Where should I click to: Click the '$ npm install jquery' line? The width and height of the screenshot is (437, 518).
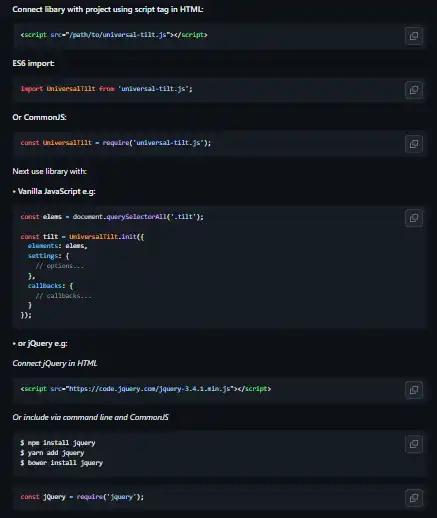(x=58, y=443)
